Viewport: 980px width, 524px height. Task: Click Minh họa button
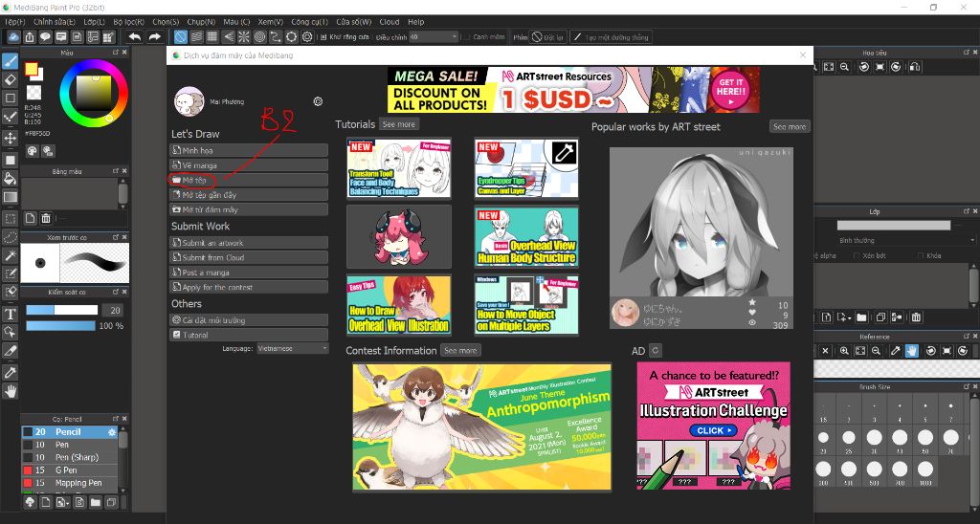click(x=249, y=150)
